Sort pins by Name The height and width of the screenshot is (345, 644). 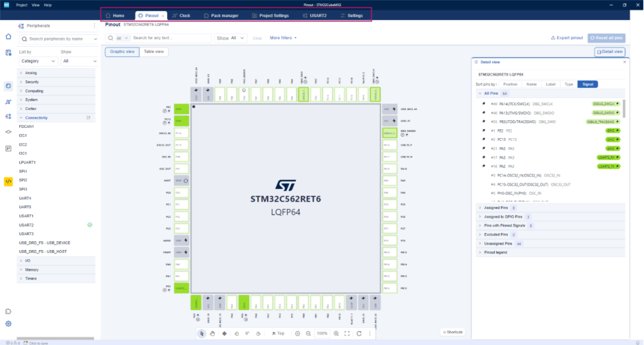tap(531, 84)
